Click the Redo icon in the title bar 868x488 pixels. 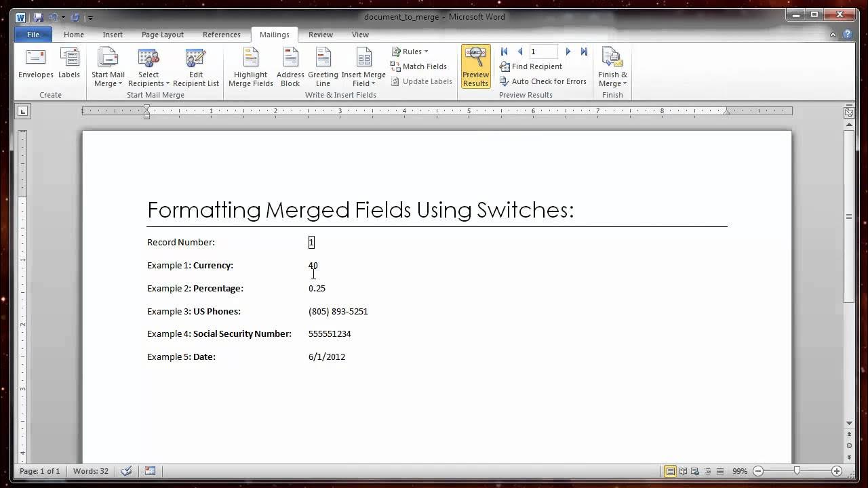click(x=75, y=17)
